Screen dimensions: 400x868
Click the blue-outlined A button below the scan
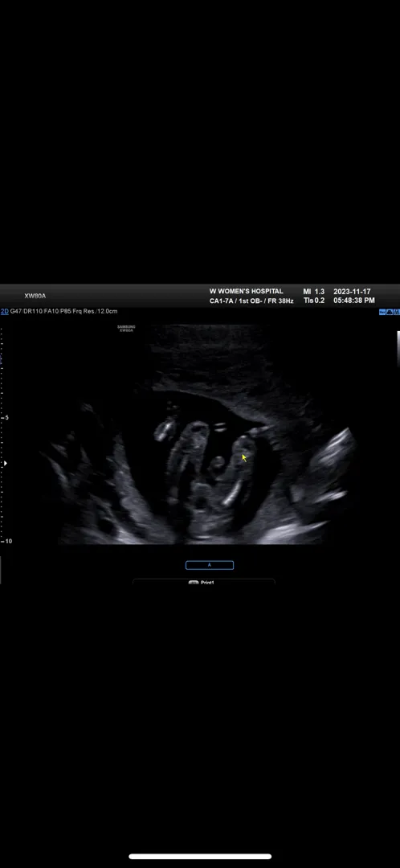(x=210, y=565)
